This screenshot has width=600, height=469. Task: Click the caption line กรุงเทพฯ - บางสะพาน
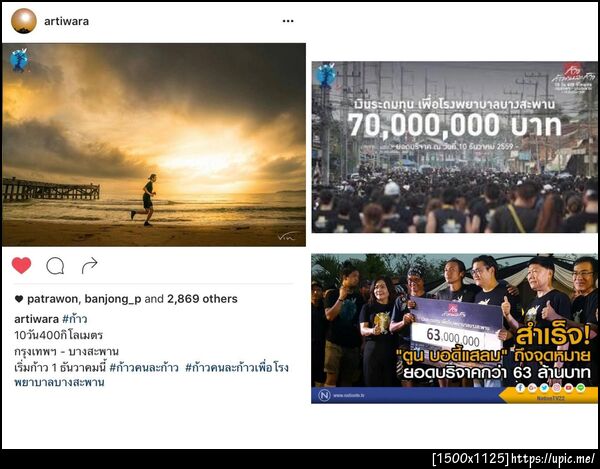[67, 351]
